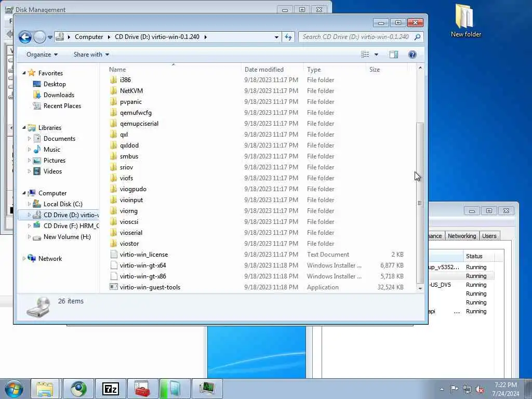This screenshot has width=532, height=399.
Task: Select the vioscsi folder
Action: [x=129, y=222]
